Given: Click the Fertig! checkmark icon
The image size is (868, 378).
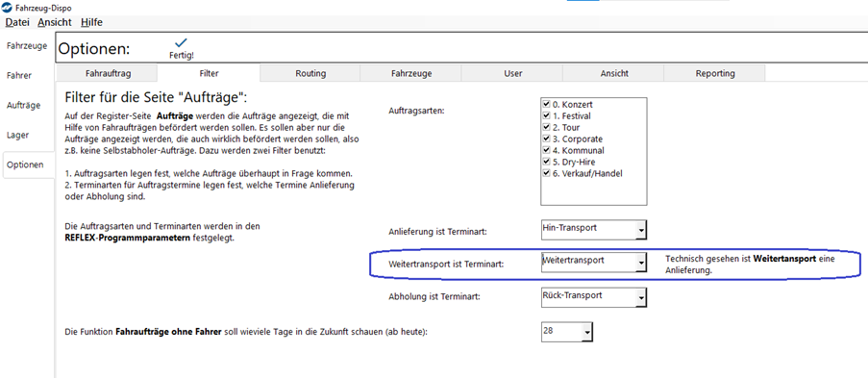Looking at the screenshot, I should pos(181,42).
